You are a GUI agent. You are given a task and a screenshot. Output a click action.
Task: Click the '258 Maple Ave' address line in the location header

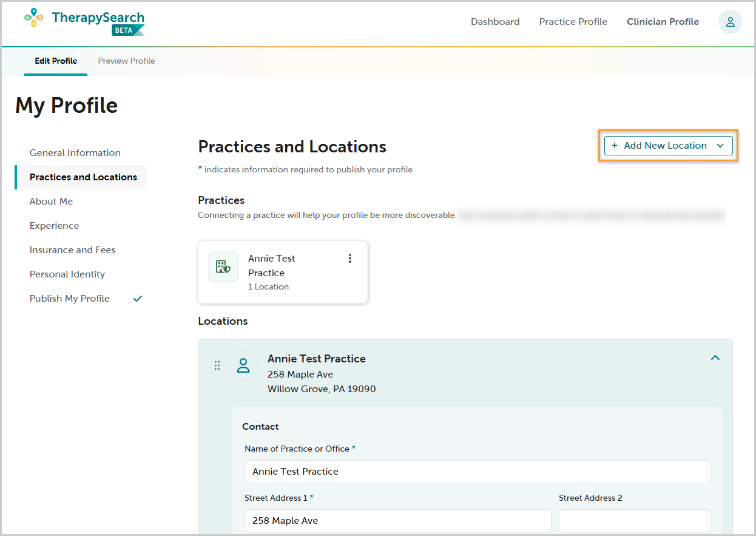[300, 375]
